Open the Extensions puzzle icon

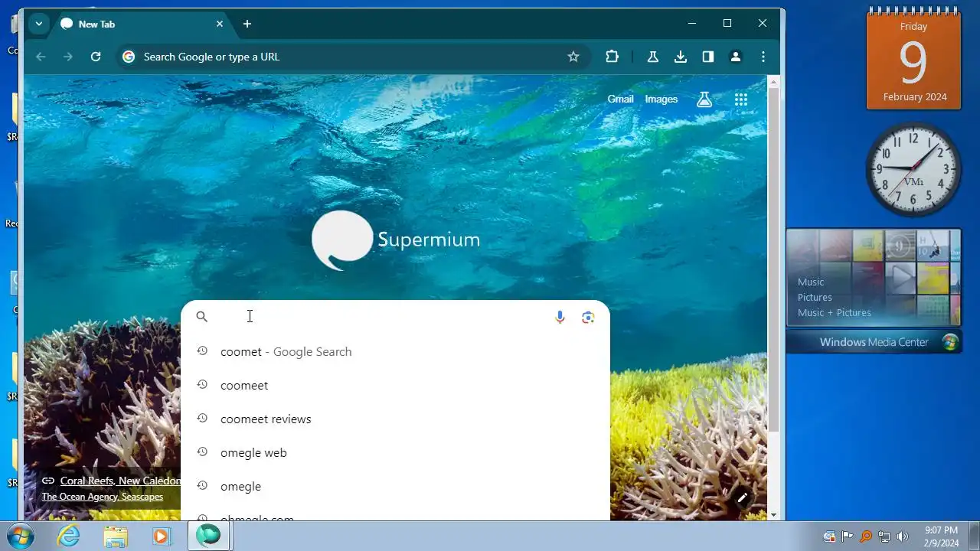[612, 57]
